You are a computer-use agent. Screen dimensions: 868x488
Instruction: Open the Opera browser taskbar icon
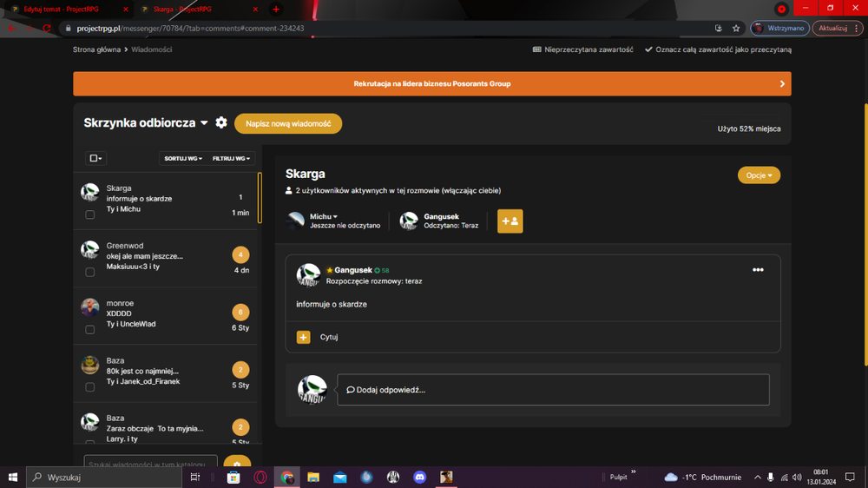[x=260, y=477]
